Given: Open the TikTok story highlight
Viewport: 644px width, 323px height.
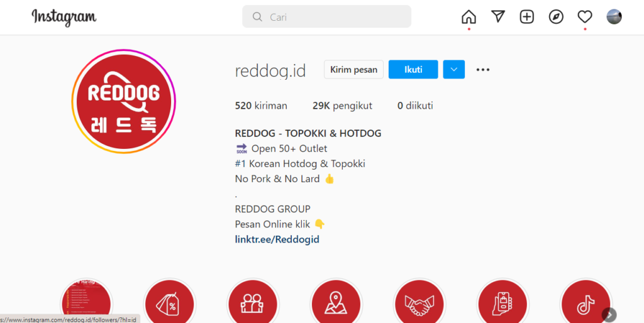Looking at the screenshot, I should pyautogui.click(x=586, y=303).
